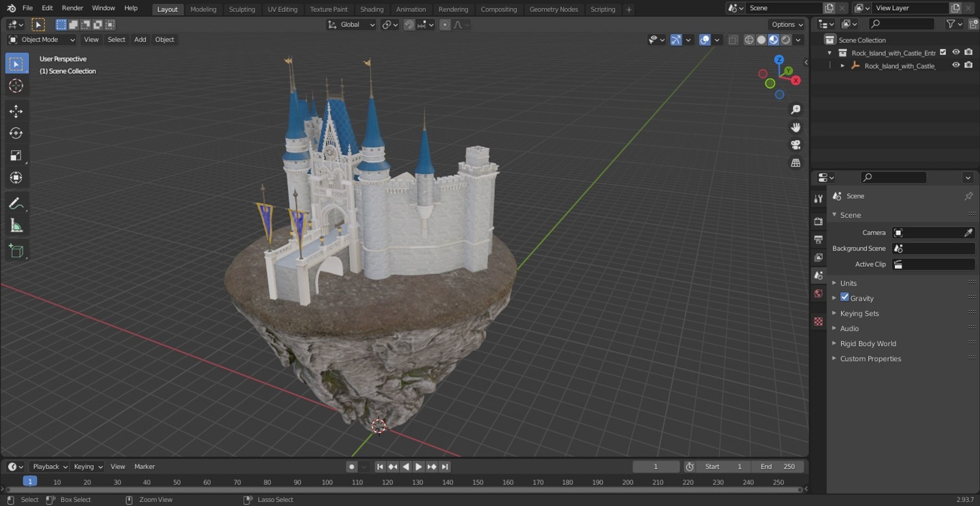Activate the Scale tool

(x=16, y=155)
